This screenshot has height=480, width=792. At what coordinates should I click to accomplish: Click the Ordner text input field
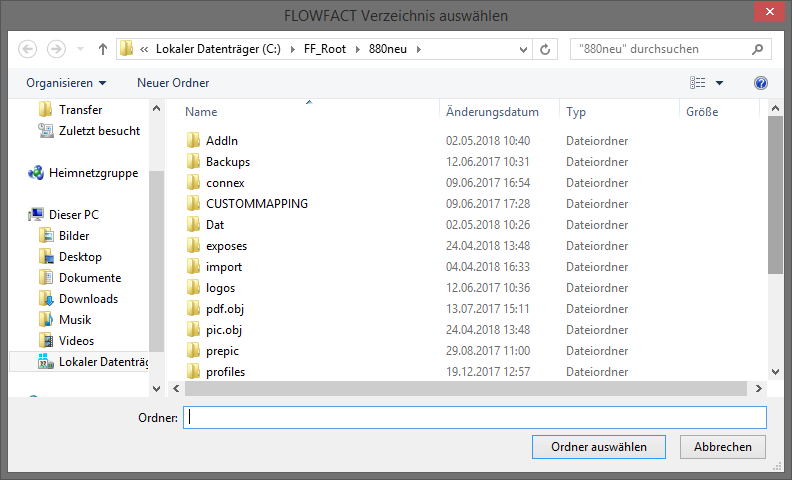click(x=475, y=418)
